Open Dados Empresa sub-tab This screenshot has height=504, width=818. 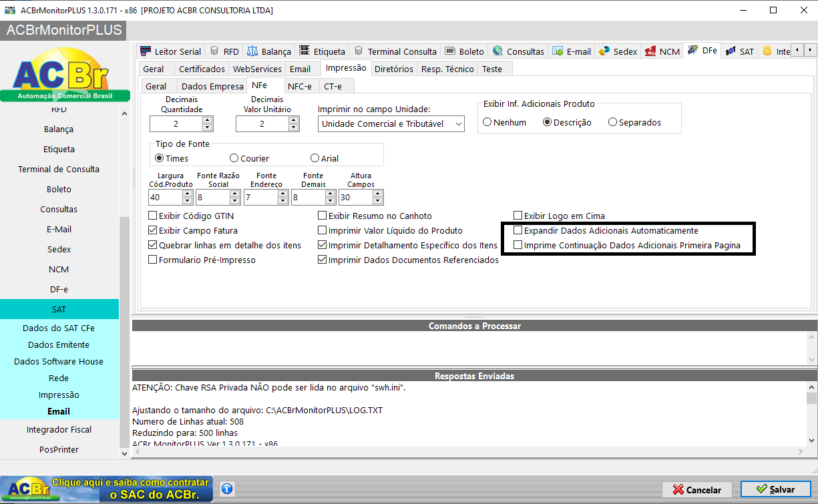pos(212,86)
